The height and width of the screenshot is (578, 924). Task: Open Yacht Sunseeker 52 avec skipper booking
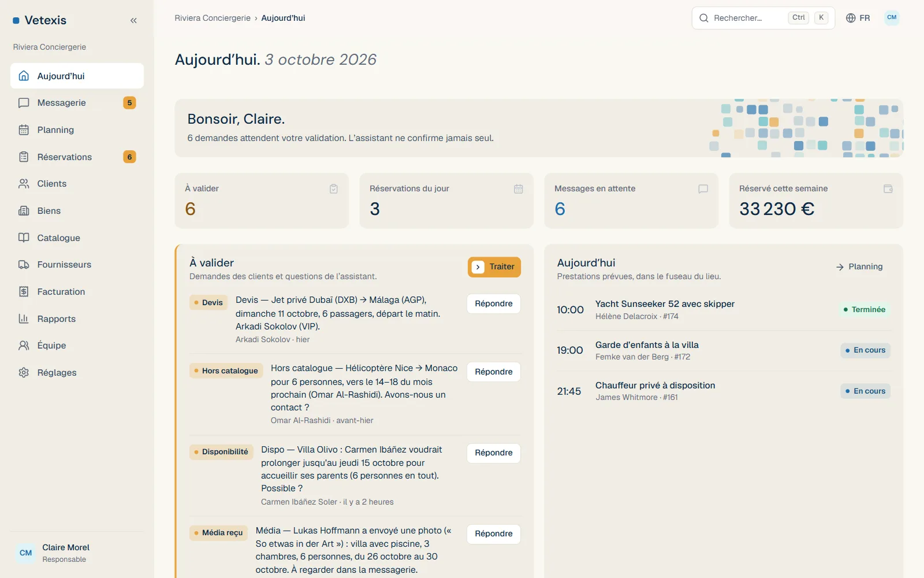pyautogui.click(x=724, y=310)
